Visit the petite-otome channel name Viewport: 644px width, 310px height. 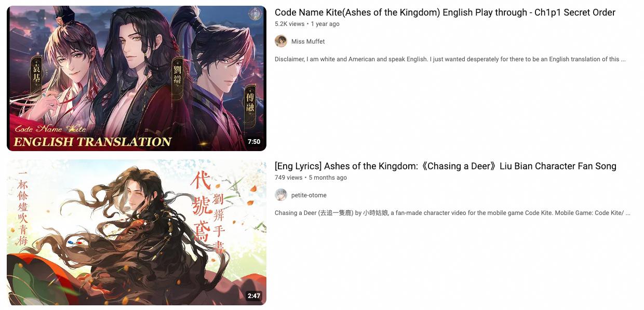pos(309,195)
